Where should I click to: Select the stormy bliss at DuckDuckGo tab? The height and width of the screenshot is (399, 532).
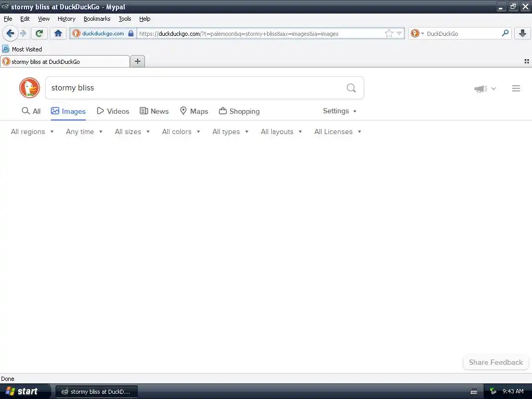pos(65,61)
